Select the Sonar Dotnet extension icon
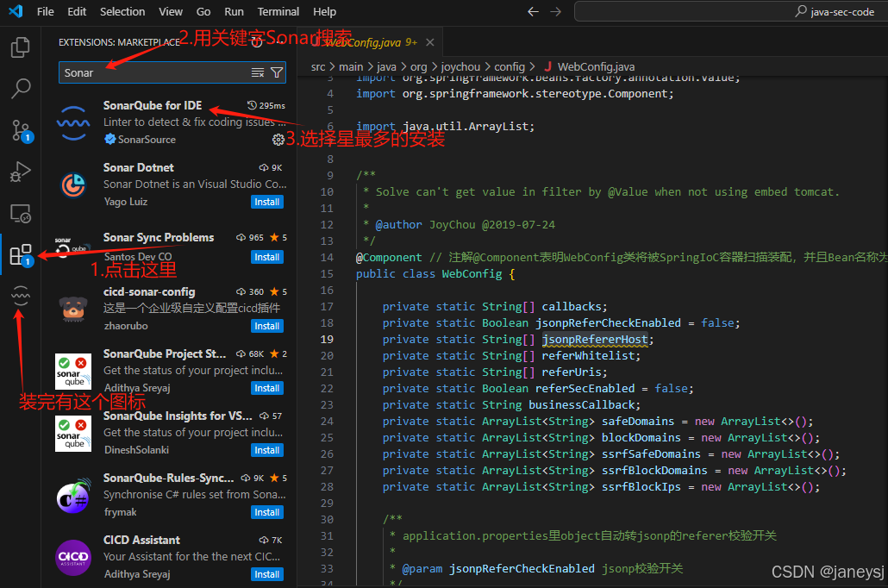 tap(73, 185)
